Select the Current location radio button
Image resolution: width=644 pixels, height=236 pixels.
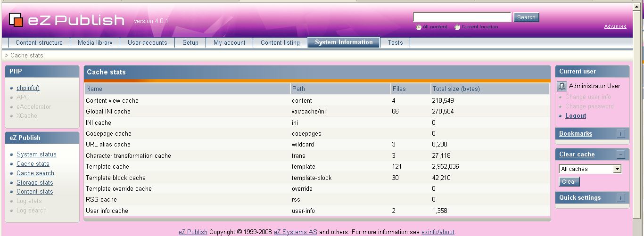[x=457, y=27]
